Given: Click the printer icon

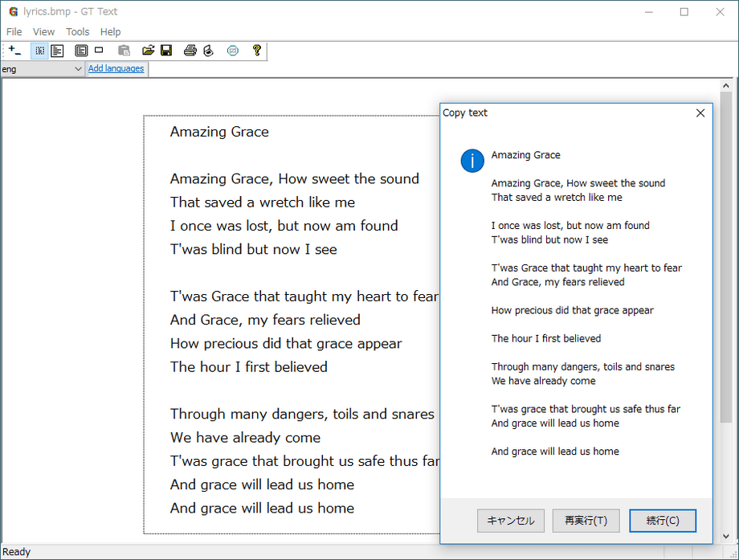Looking at the screenshot, I should 190,51.
